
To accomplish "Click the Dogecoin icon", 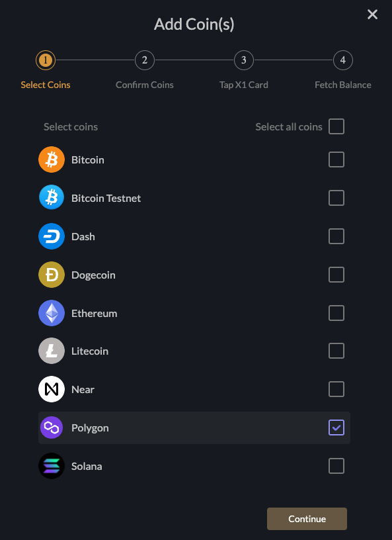I will tap(52, 275).
